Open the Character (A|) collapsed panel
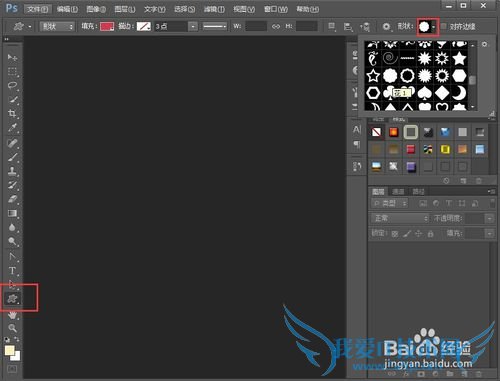This screenshot has height=381, width=500. [x=357, y=129]
